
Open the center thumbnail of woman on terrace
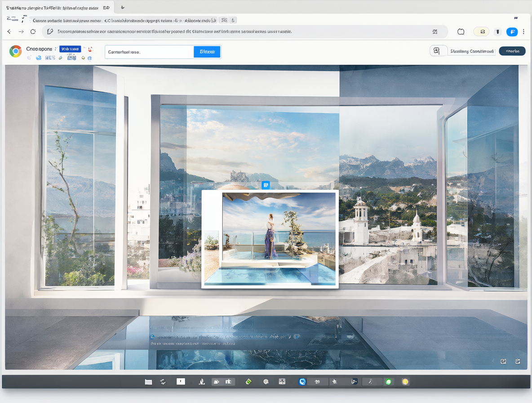coord(270,239)
